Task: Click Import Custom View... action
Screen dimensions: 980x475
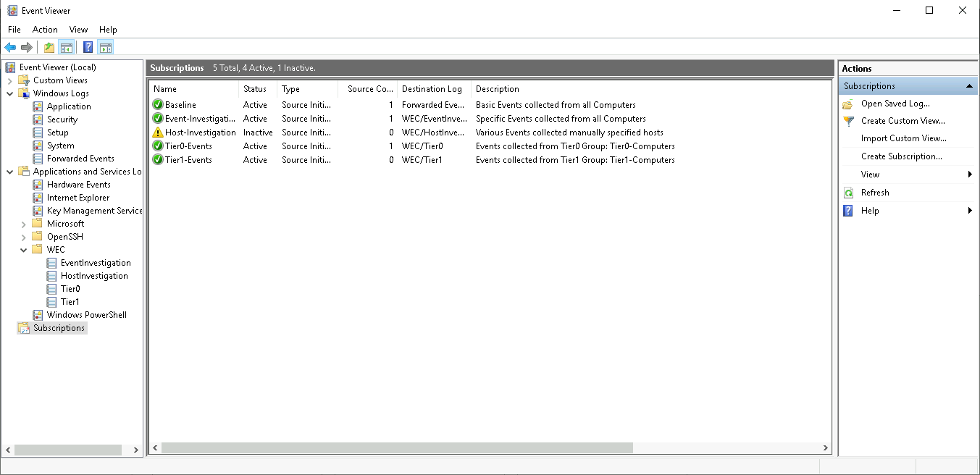Action: click(x=904, y=138)
